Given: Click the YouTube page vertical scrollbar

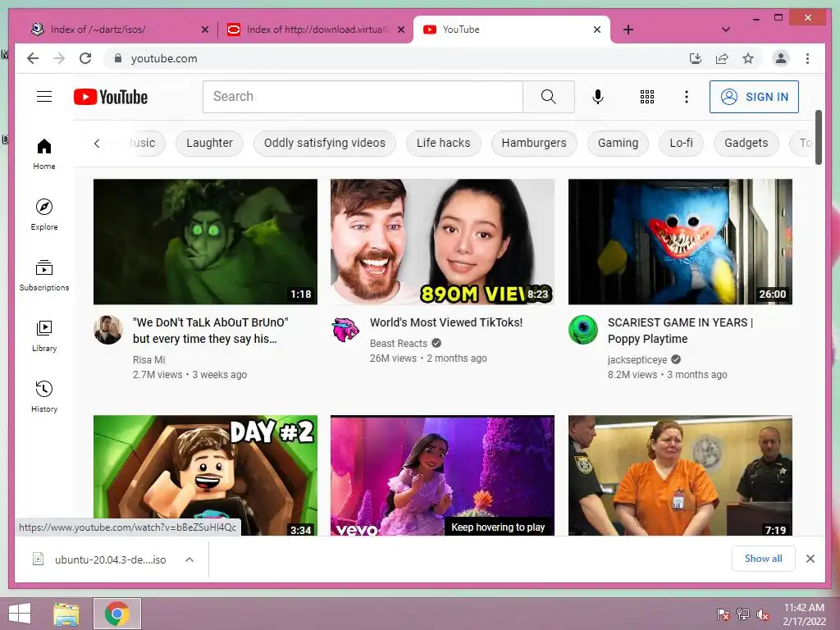Looking at the screenshot, I should 818,138.
